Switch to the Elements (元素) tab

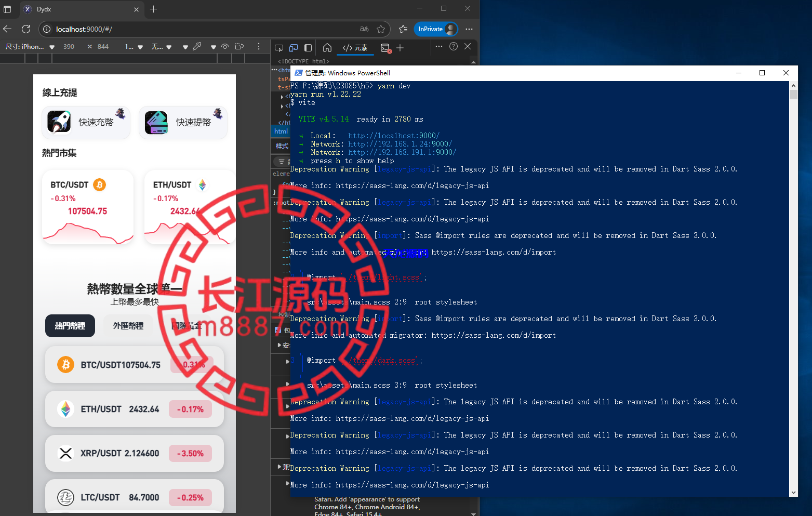point(355,48)
